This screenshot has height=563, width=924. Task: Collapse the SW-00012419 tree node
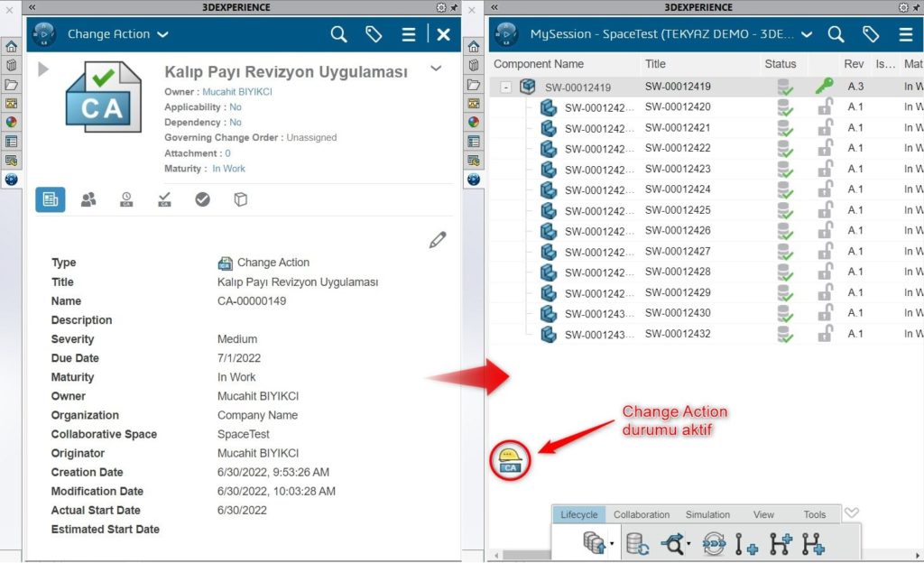pyautogui.click(x=505, y=88)
